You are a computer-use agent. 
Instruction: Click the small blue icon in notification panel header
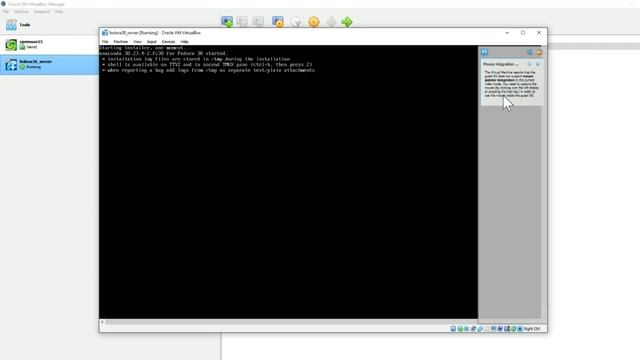(x=530, y=52)
